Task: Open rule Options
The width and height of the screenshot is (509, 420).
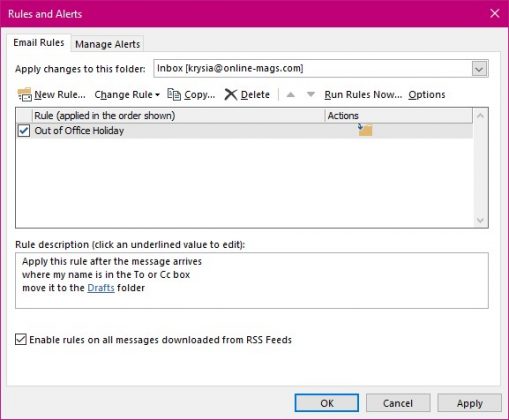Action: (427, 95)
